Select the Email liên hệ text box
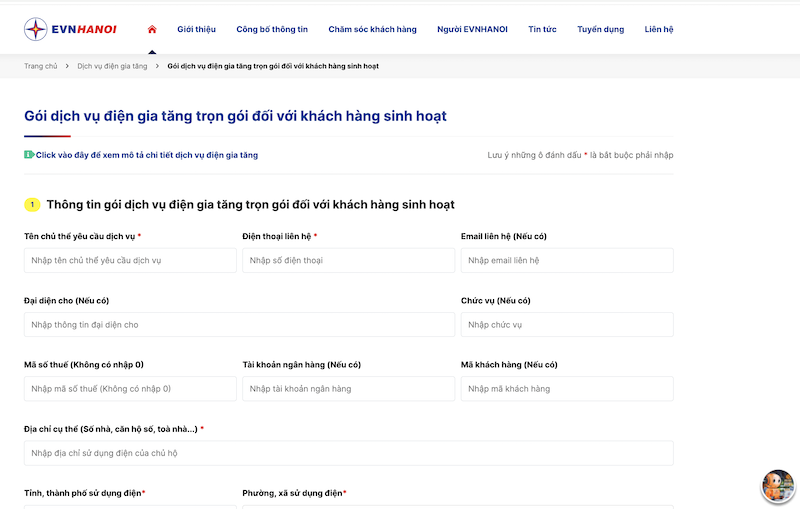 pyautogui.click(x=566, y=260)
